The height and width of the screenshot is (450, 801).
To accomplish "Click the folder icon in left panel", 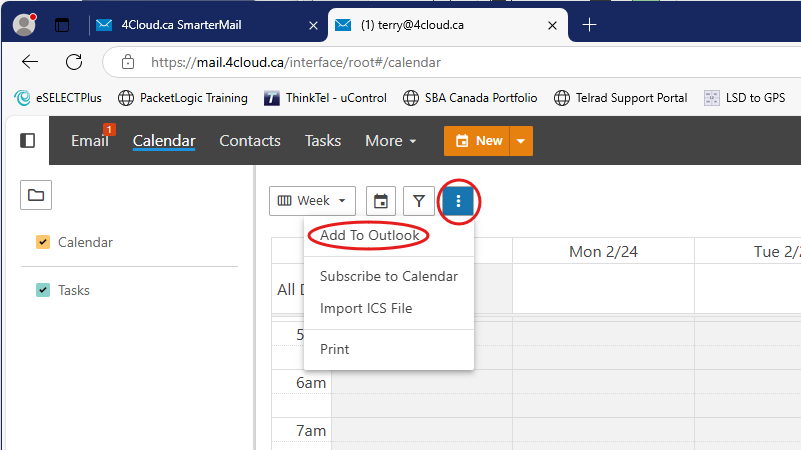I will click(x=36, y=195).
